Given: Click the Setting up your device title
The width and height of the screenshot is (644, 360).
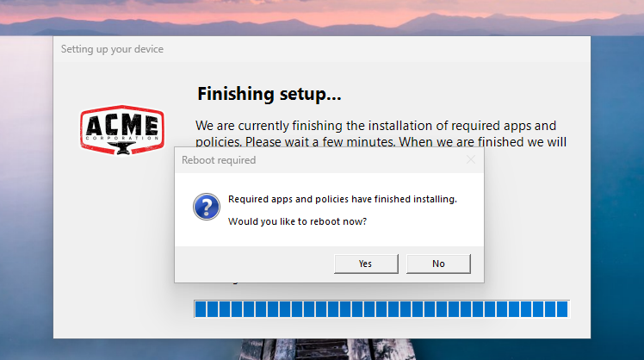Looking at the screenshot, I should (x=112, y=49).
